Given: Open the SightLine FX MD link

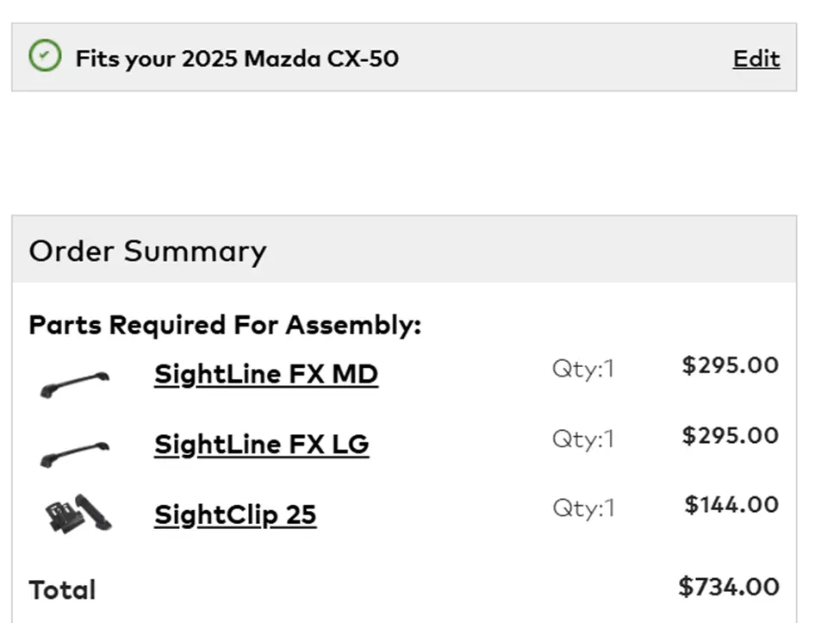Looking at the screenshot, I should [265, 375].
